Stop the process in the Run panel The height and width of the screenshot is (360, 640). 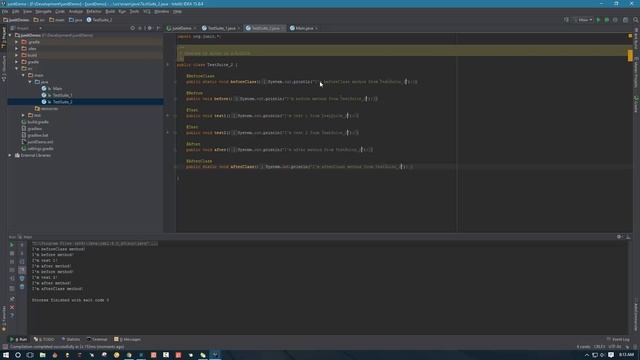(12, 253)
